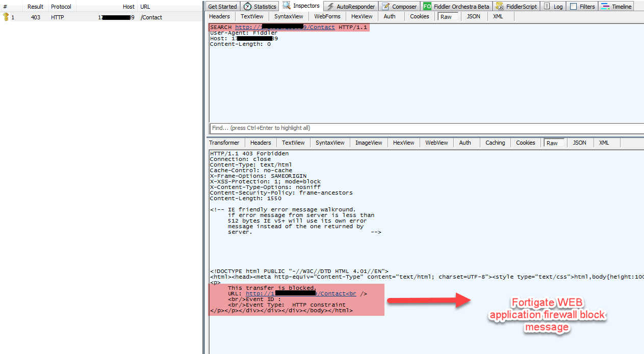Open the request WebForms inspector tab
The height and width of the screenshot is (354, 644).
[327, 16]
